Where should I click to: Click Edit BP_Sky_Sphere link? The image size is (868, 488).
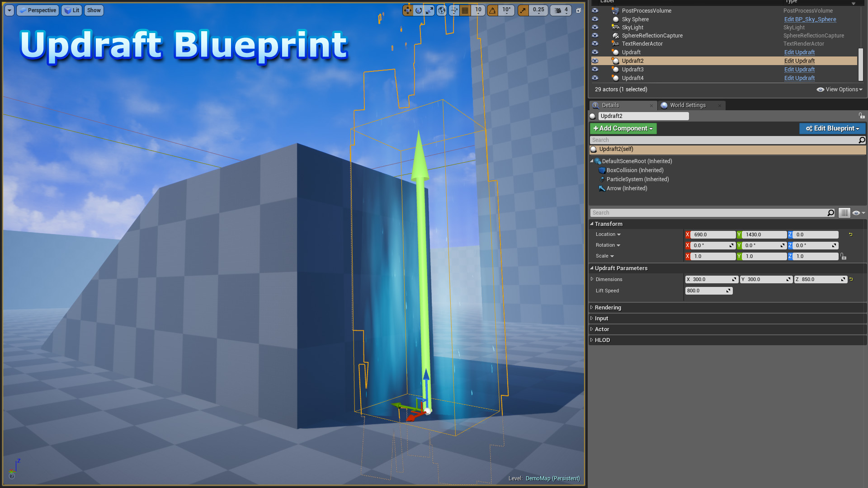810,19
